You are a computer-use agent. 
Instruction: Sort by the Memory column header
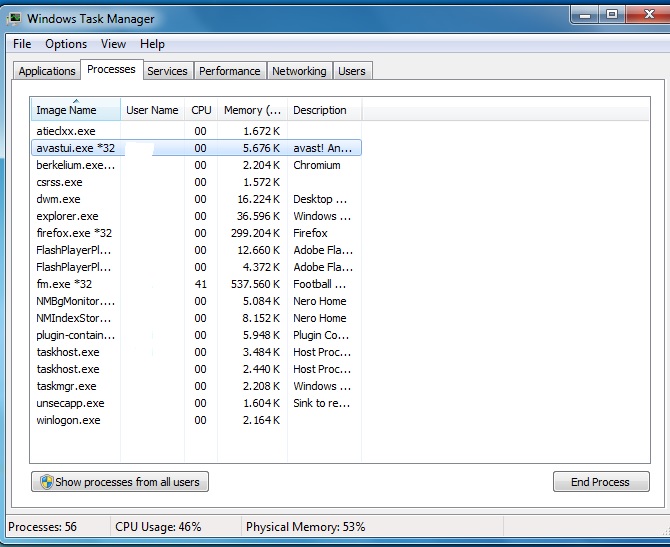pos(252,111)
